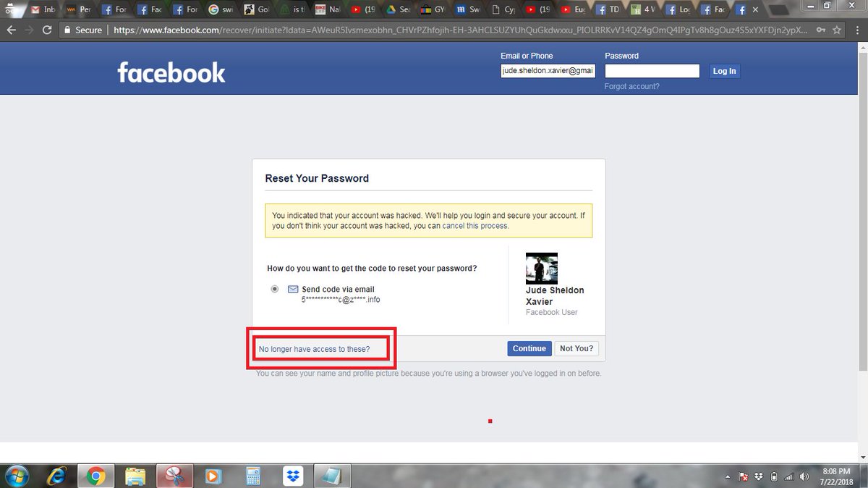Click the Continue button

[x=529, y=348]
